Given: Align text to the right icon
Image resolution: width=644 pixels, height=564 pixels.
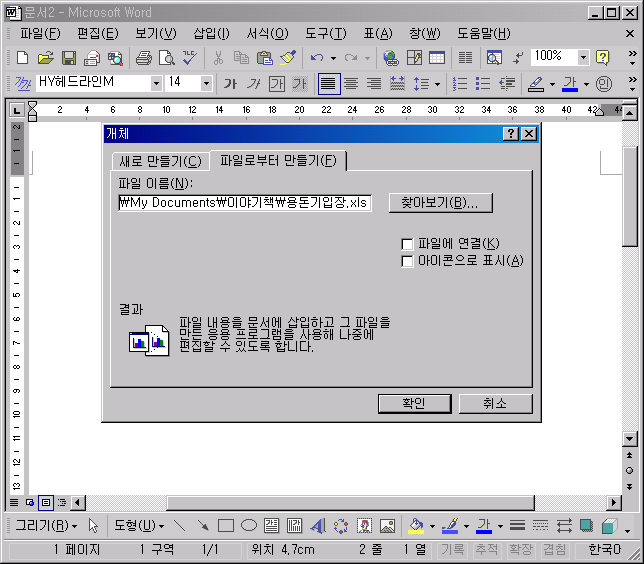Looking at the screenshot, I should pos(374,84).
